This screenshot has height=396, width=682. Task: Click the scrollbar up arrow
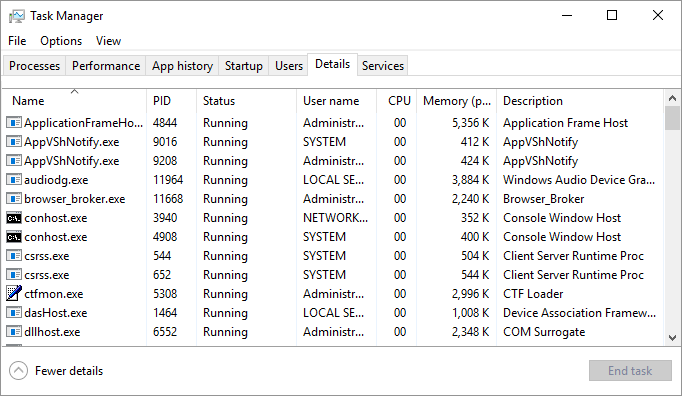tap(672, 98)
